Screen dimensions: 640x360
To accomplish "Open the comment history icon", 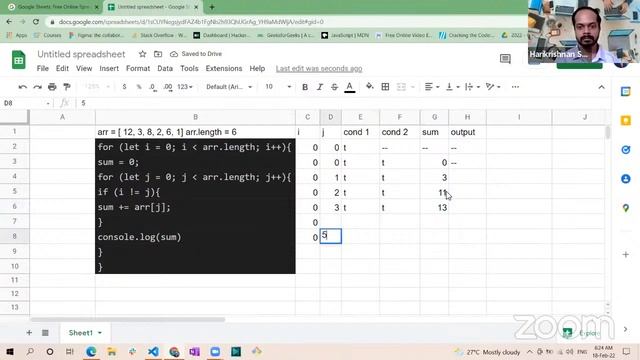I will click(x=505, y=59).
